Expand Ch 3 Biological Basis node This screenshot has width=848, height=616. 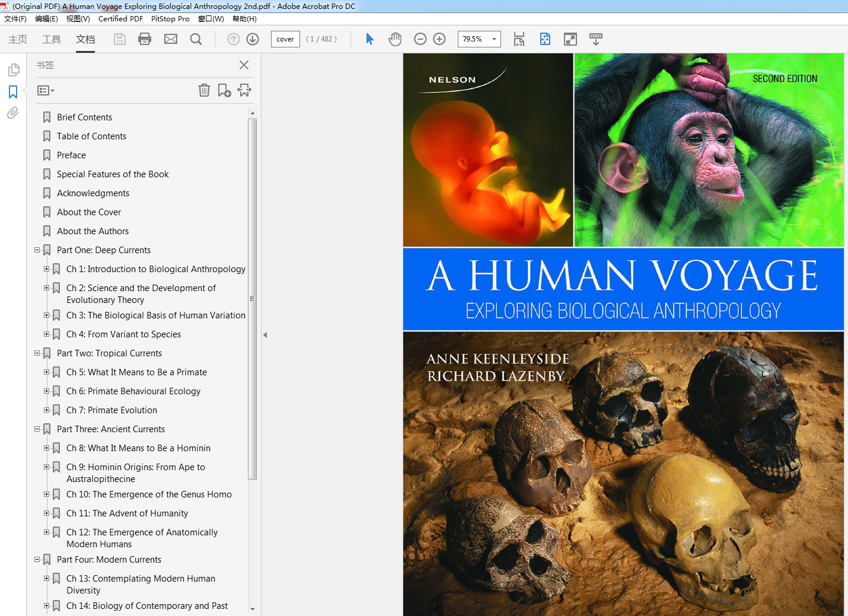click(46, 315)
